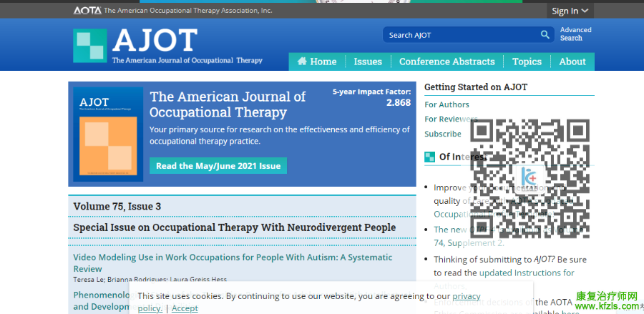The image size is (644, 314).
Task: Click the Home tab house icon
Action: tap(302, 62)
